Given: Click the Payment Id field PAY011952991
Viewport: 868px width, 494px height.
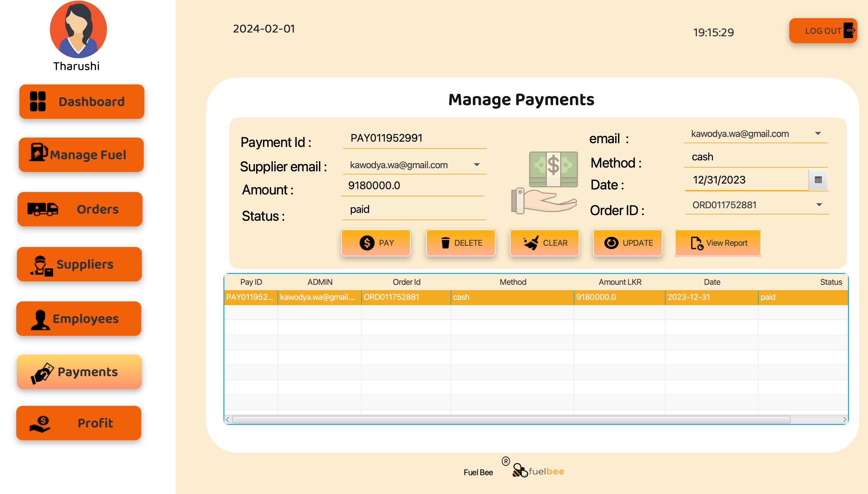Looking at the screenshot, I should coord(415,139).
